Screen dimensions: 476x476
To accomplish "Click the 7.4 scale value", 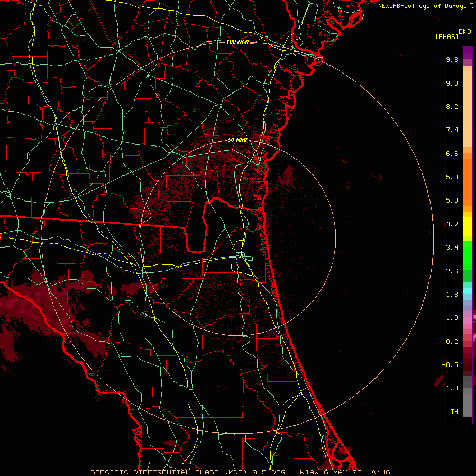I will [x=452, y=130].
